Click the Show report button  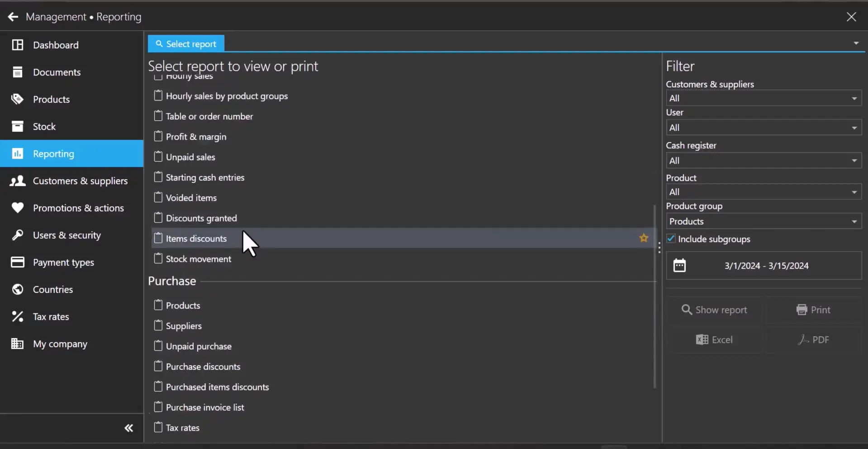click(x=714, y=310)
